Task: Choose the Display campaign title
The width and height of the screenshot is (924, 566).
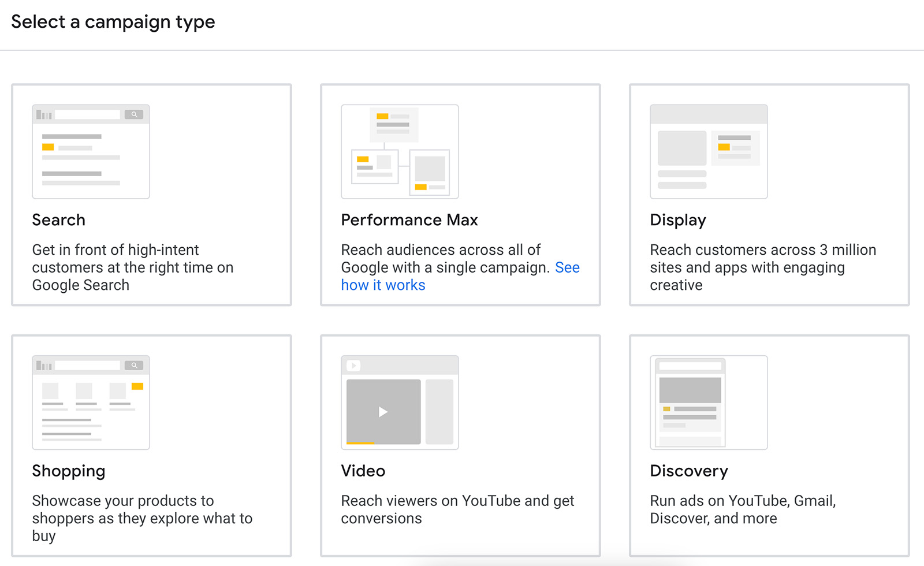Action: (678, 220)
